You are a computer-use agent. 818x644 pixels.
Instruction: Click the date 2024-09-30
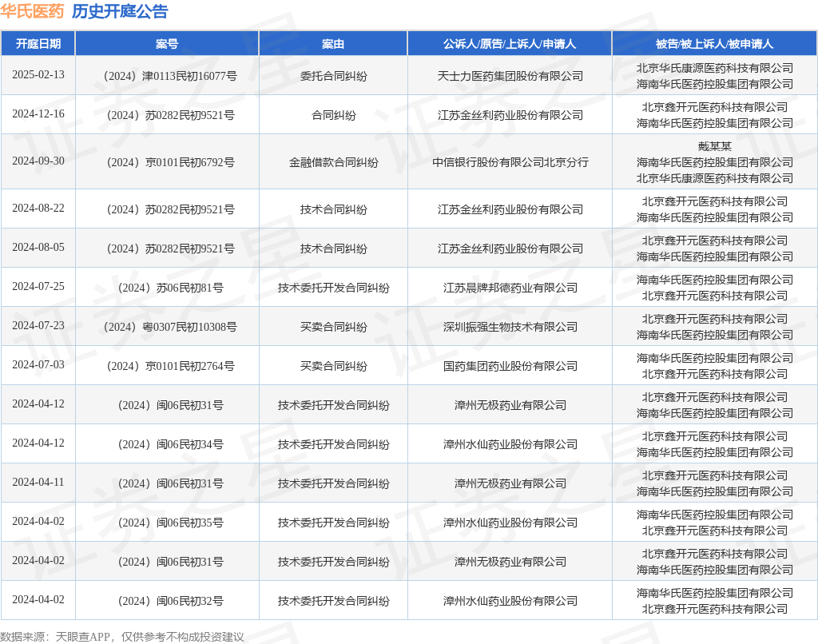(x=38, y=161)
